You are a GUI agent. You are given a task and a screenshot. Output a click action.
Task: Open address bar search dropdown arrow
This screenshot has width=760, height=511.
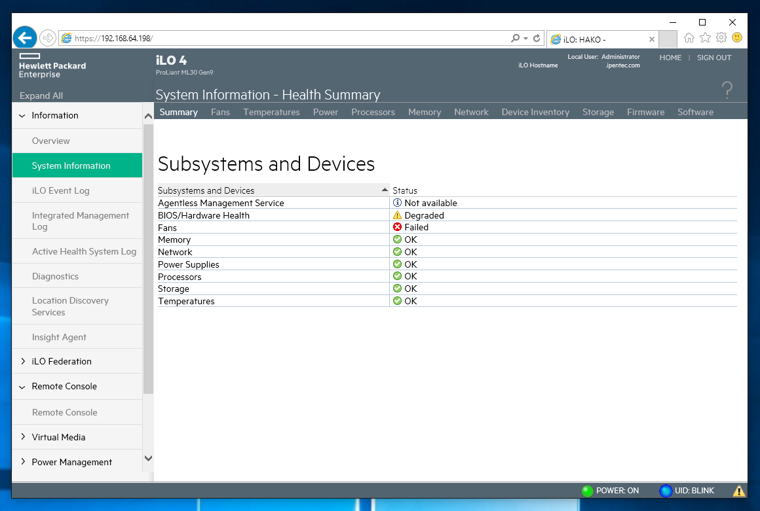(x=526, y=38)
